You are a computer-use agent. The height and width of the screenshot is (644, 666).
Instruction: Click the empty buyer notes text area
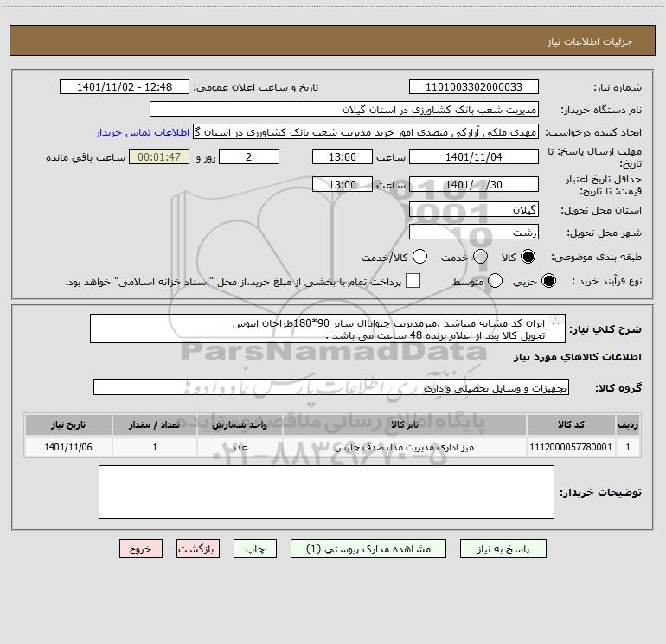pyautogui.click(x=326, y=492)
